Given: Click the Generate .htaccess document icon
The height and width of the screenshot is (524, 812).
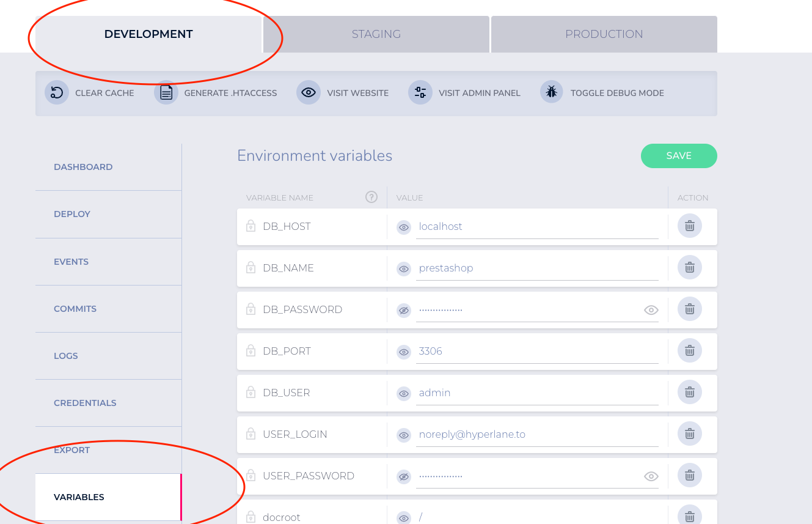Looking at the screenshot, I should (166, 93).
